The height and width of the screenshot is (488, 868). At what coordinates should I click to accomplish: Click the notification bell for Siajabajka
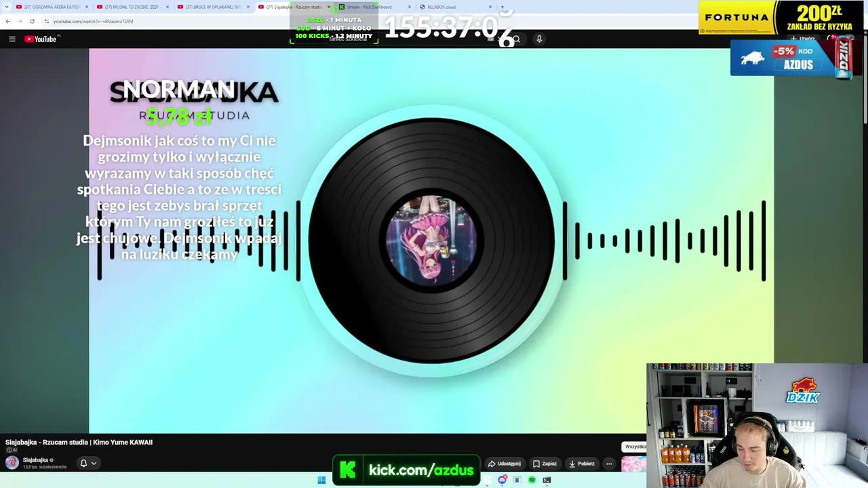[x=83, y=464]
